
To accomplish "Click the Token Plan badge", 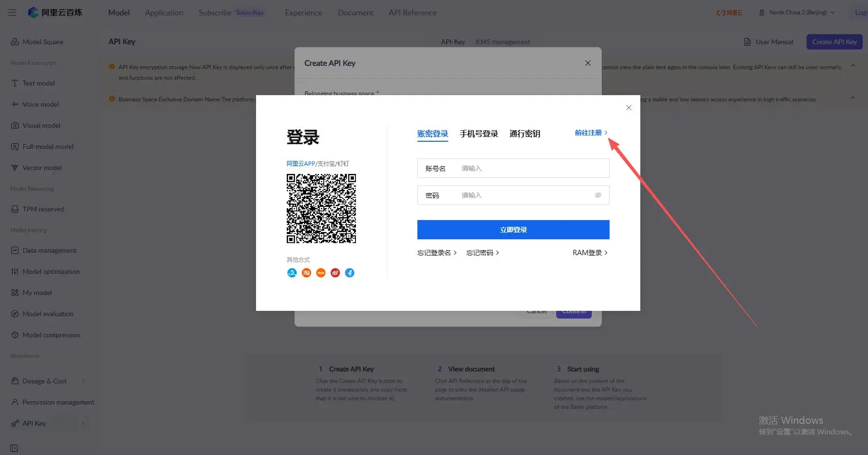I will point(250,13).
